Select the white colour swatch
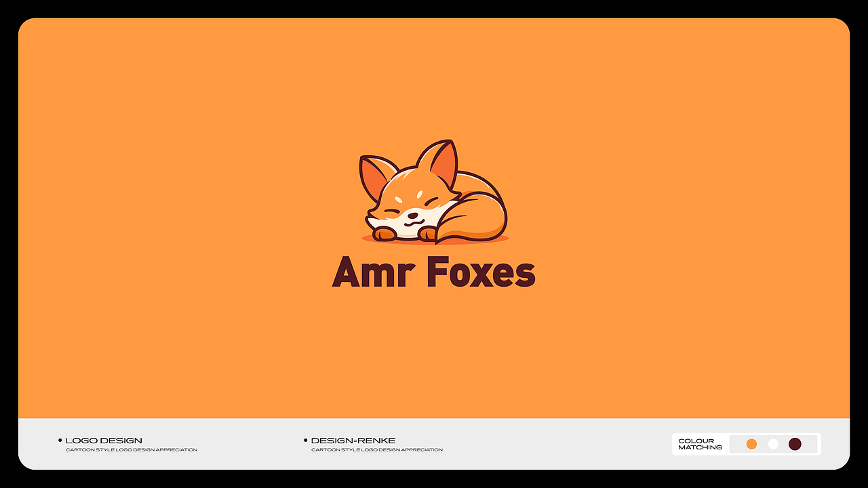The width and height of the screenshot is (868, 488). coord(773,444)
